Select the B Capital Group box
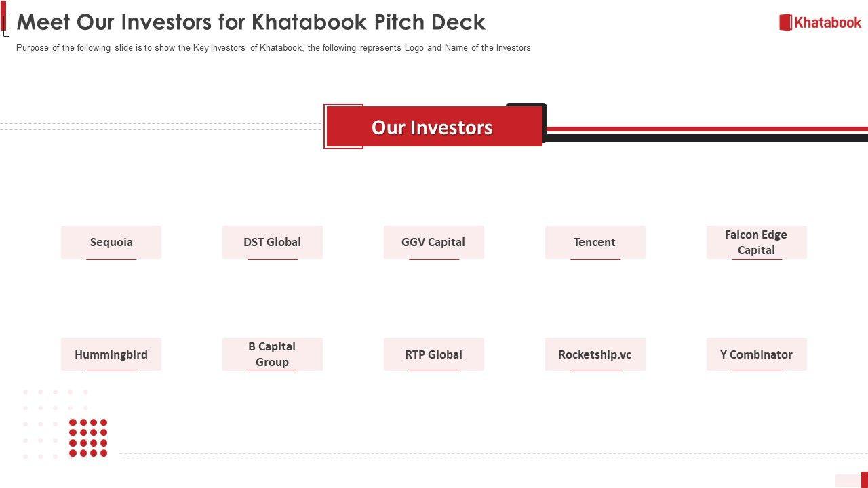 coord(273,354)
